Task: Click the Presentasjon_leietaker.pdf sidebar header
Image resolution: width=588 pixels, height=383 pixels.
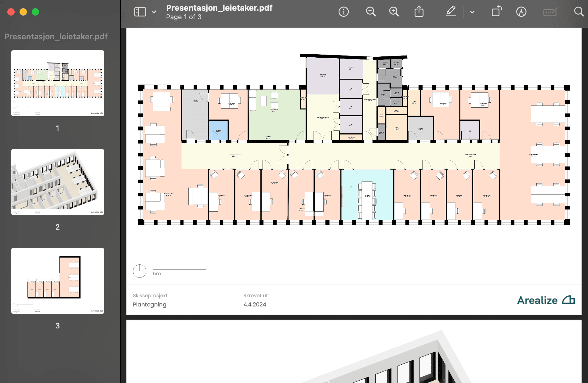Action: click(56, 37)
